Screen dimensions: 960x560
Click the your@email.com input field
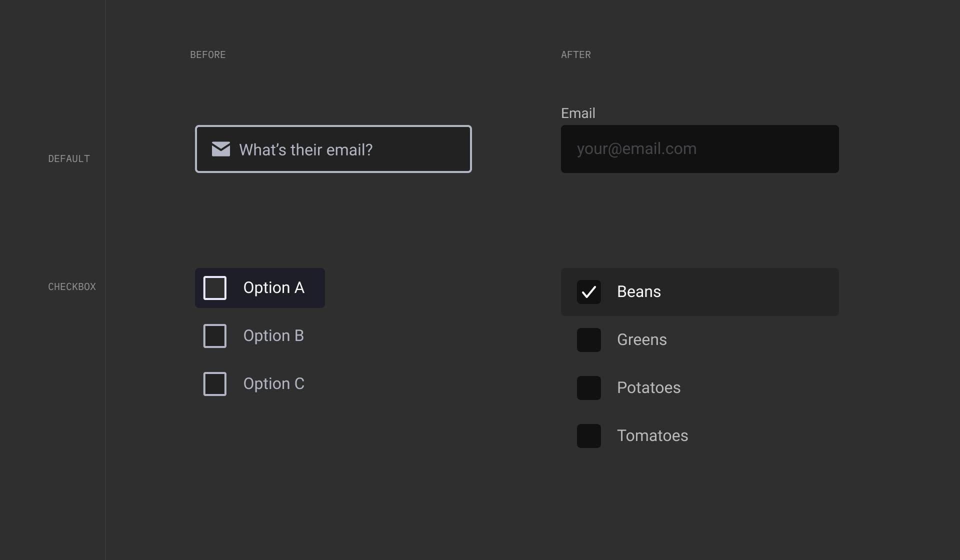click(x=700, y=149)
